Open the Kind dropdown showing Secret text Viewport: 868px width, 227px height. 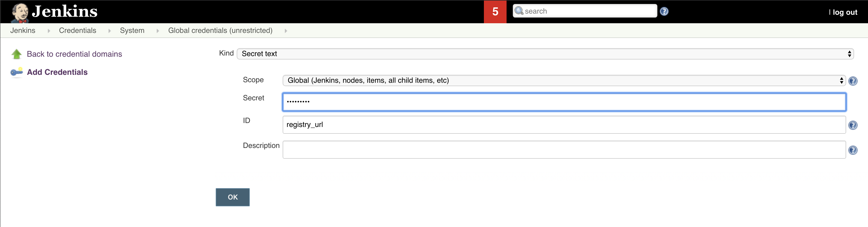click(x=545, y=54)
